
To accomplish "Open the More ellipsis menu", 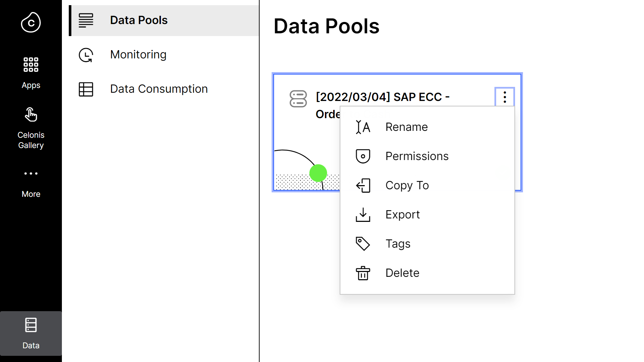I will 31,173.
